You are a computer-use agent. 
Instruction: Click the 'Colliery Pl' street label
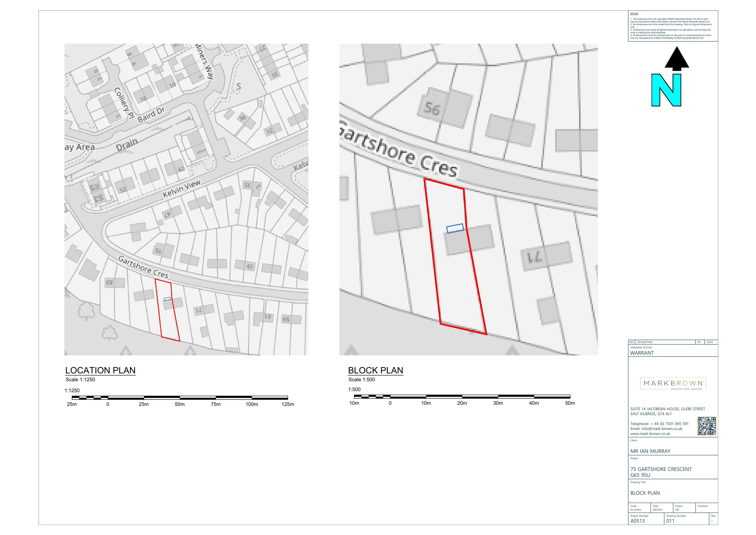(124, 103)
